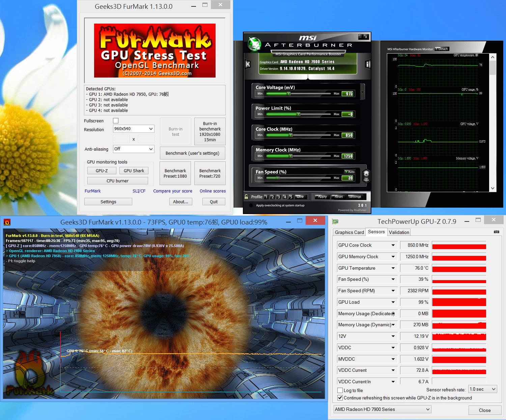The height and width of the screenshot is (420, 506).
Task: Click the Afterburner profile lock icon
Action: pos(246,197)
